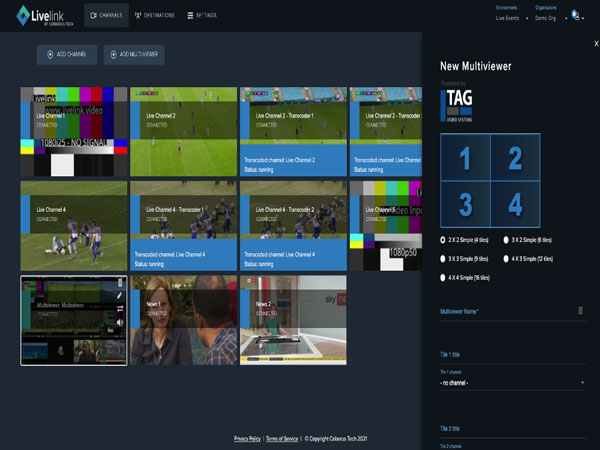Focus the Multiviewer Name input field
This screenshot has height=450, width=600.
(513, 311)
